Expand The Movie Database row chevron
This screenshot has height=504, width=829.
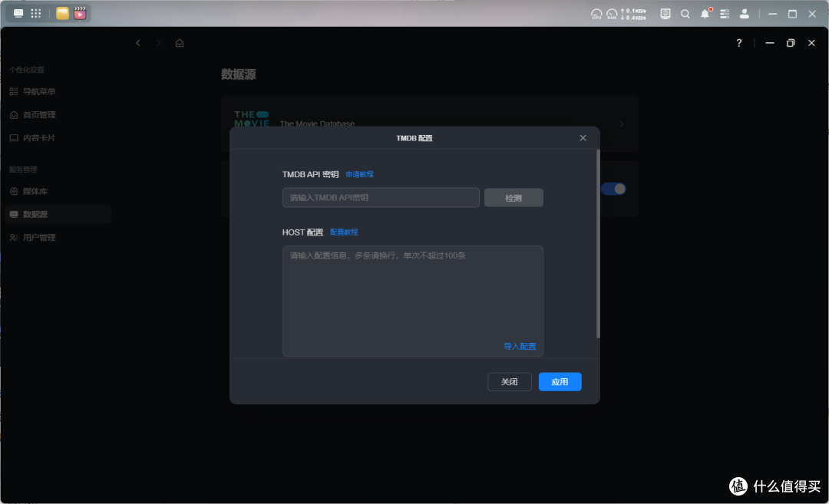[x=622, y=124]
